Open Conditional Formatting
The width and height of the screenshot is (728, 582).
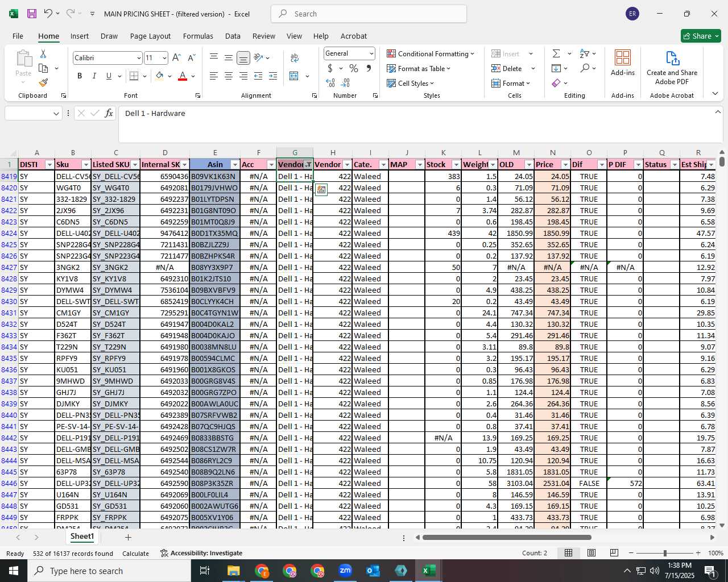431,53
